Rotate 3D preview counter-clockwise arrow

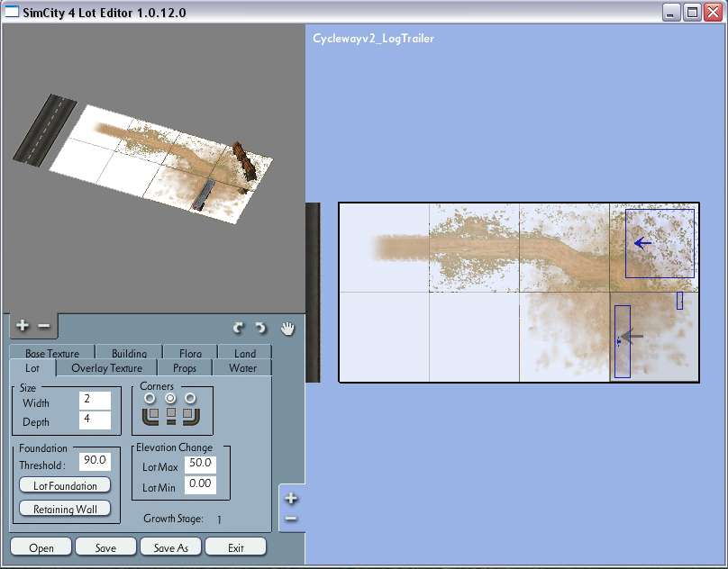coord(239,328)
